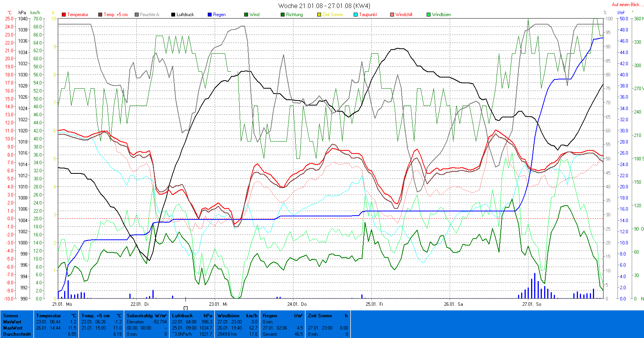Select the Wind legend label
644x338 pixels.
(254, 15)
